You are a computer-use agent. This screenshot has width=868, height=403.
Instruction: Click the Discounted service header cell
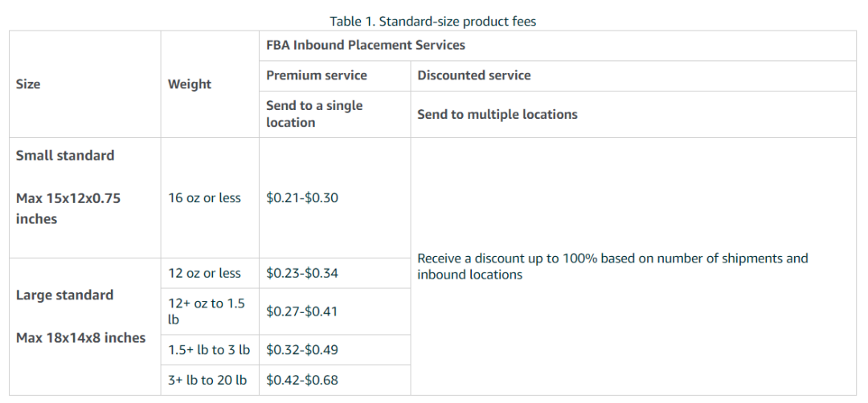pyautogui.click(x=474, y=75)
